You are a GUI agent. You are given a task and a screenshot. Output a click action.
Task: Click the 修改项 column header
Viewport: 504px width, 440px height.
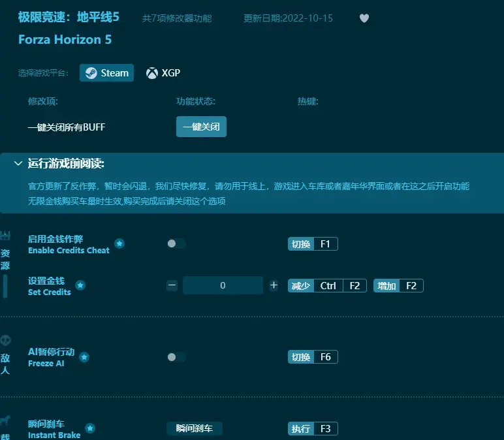point(42,102)
